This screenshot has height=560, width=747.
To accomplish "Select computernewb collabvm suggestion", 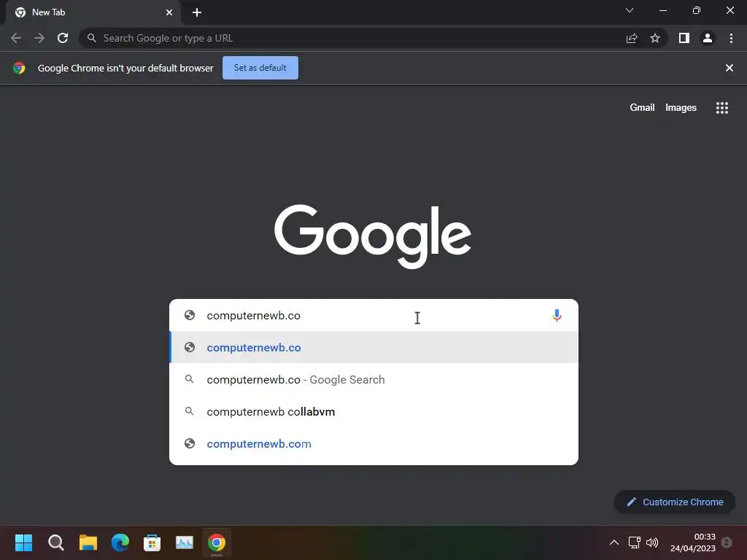I will point(373,411).
